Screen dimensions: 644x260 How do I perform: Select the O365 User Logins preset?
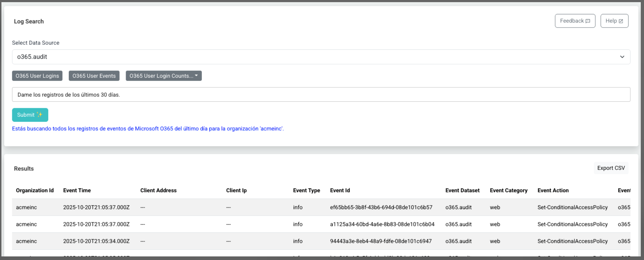pos(37,76)
